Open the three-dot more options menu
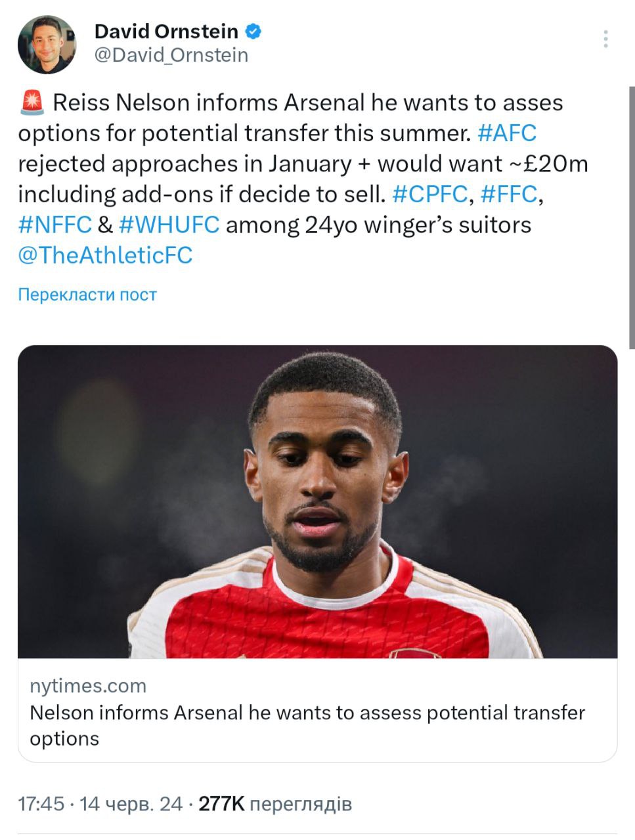This screenshot has height=840, width=635. click(605, 39)
